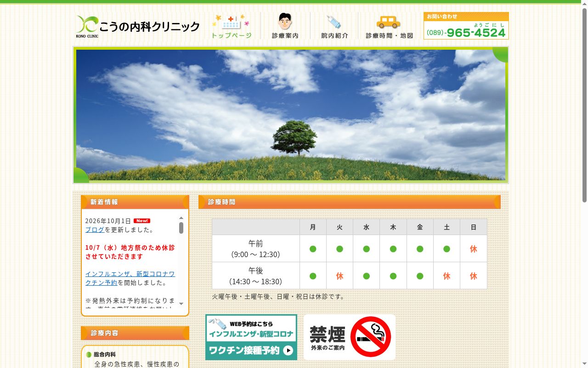The height and width of the screenshot is (368, 588).
Task: Open インフルエンザ、新型コロナワクチン予約 link
Action: tap(130, 278)
